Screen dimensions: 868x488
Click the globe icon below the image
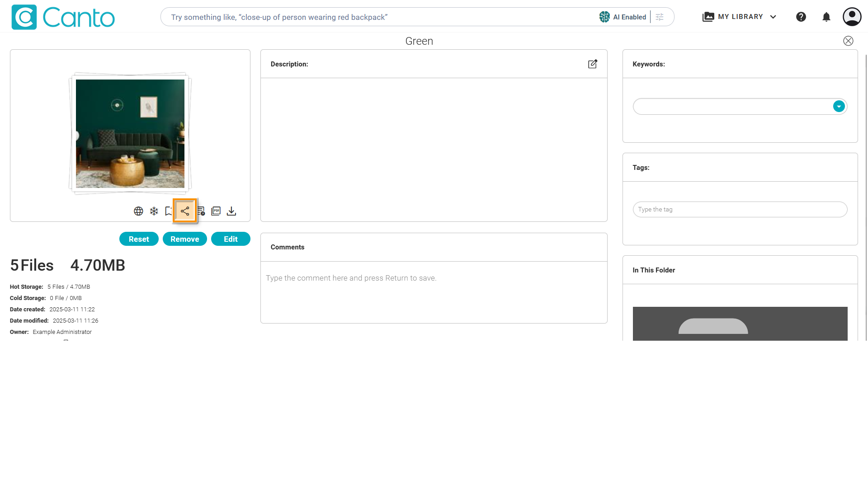click(138, 211)
